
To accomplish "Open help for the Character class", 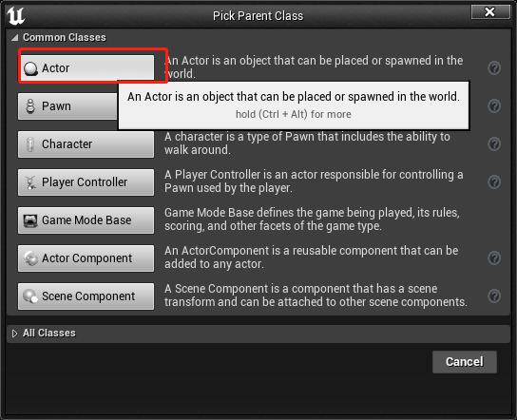I will click(494, 144).
